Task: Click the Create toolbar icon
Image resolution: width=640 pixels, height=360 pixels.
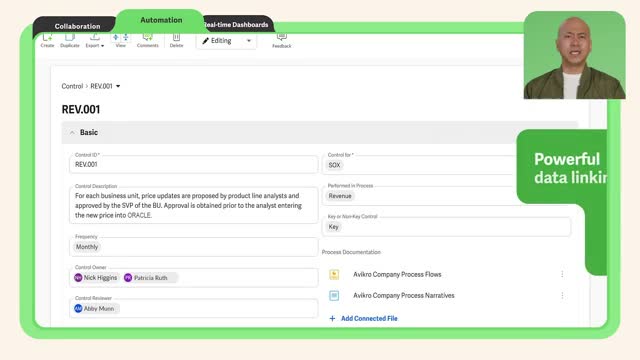Action: coord(47,40)
